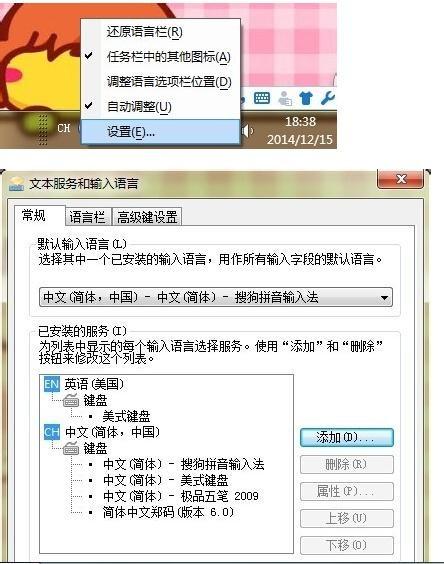The width and height of the screenshot is (444, 564).
Task: Click the soft keyboard icon on toolbar
Action: tap(262, 98)
